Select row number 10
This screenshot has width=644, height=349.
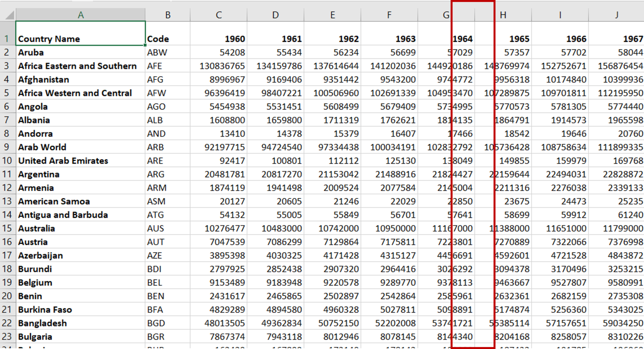7,160
